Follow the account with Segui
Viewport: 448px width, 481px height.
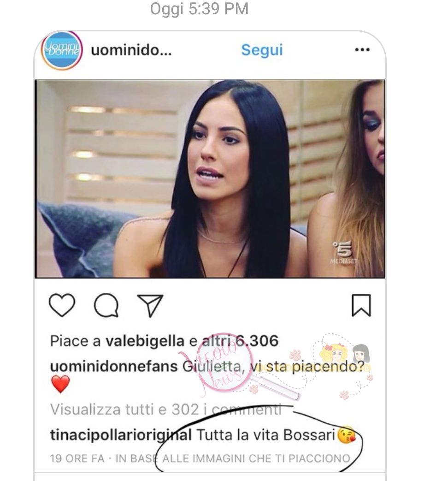pos(262,50)
